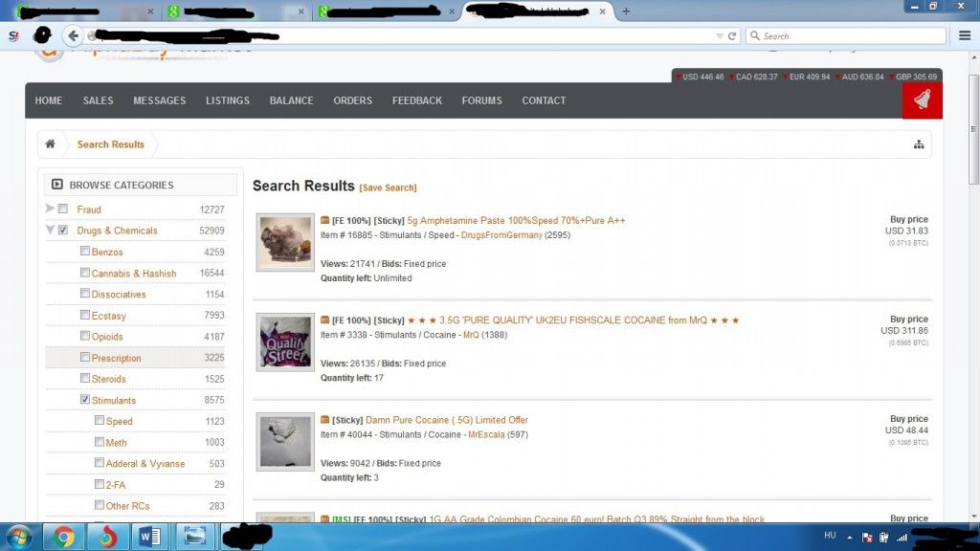
Task: Open the Quality Street listing thumbnail
Action: pos(285,342)
